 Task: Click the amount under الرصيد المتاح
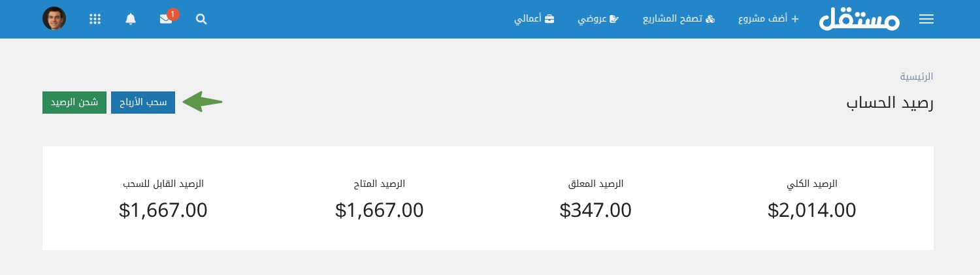pos(379,210)
